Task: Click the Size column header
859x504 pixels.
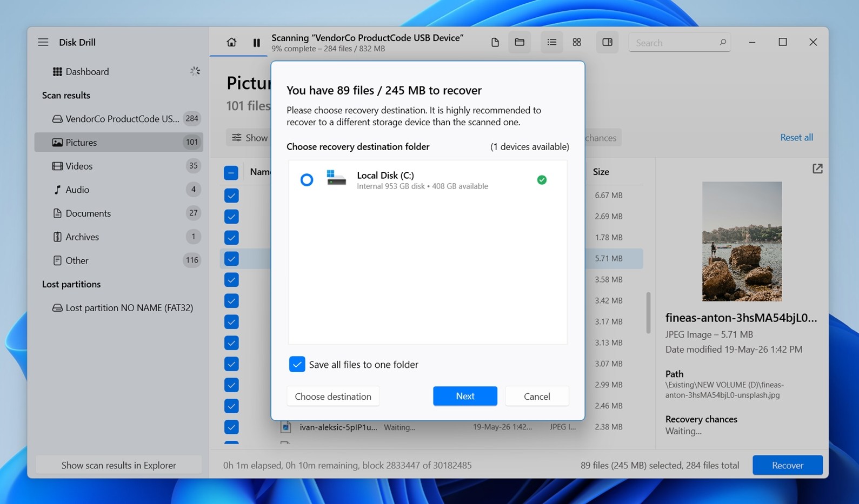Action: 601,172
